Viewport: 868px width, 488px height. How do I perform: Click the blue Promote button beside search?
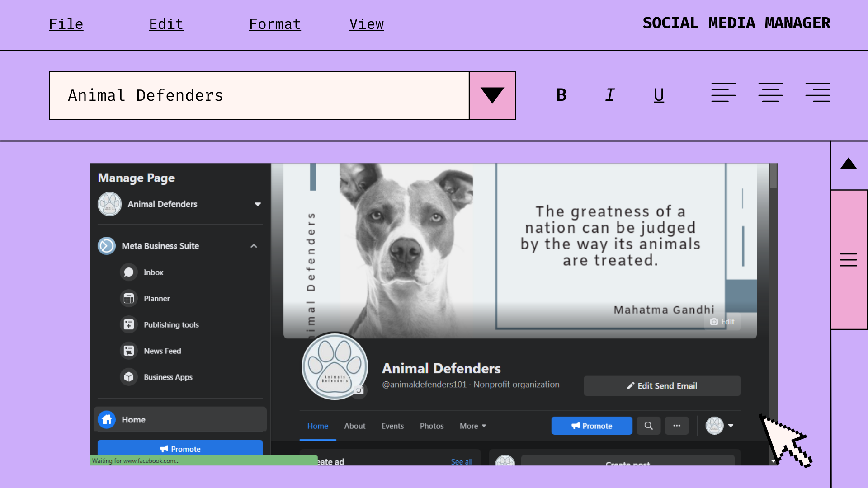point(592,426)
